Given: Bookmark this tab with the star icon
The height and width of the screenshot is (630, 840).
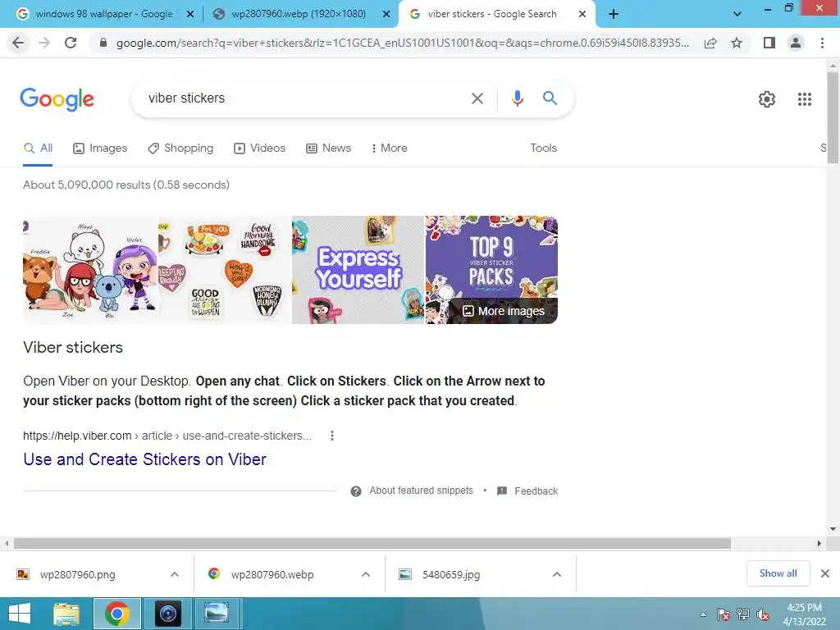Looking at the screenshot, I should [737, 43].
